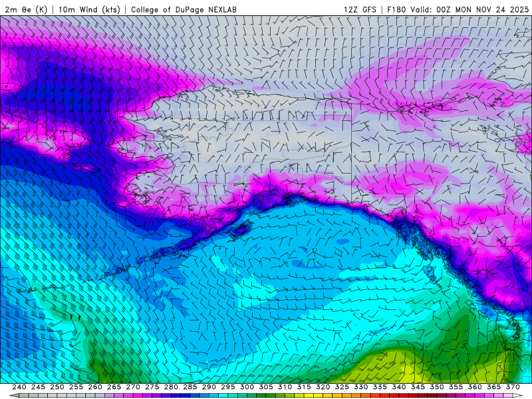The image size is (532, 399).
Task: Click the 255 value on the color scale
Action: (76, 387)
